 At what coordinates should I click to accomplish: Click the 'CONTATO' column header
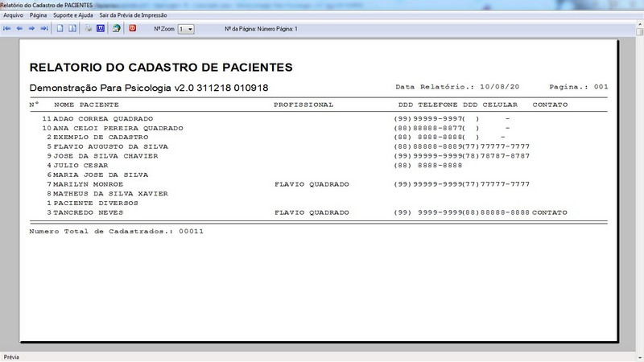tap(550, 105)
